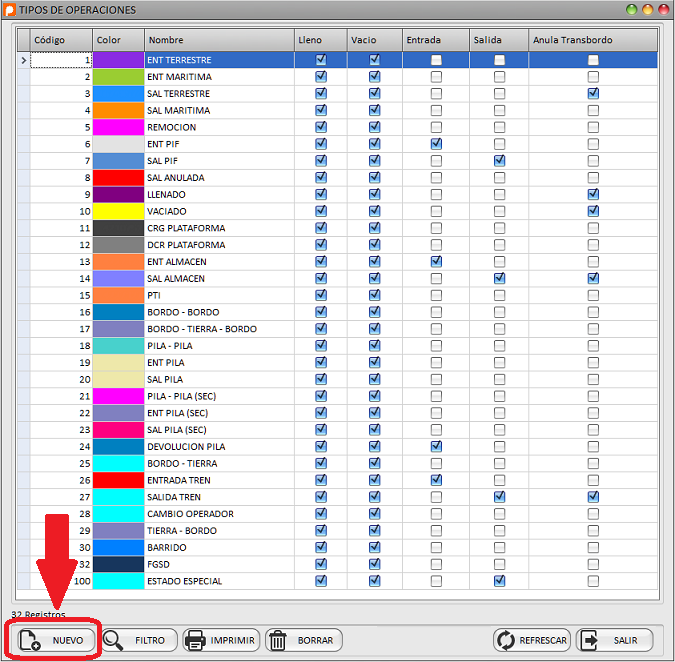The image size is (675, 662).
Task: Check Entrada for ENT TERRESTRE row
Action: coord(436,60)
